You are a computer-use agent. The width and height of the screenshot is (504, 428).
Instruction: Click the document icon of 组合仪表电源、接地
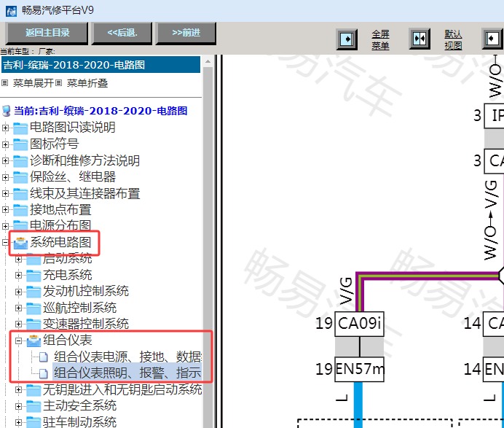click(44, 357)
